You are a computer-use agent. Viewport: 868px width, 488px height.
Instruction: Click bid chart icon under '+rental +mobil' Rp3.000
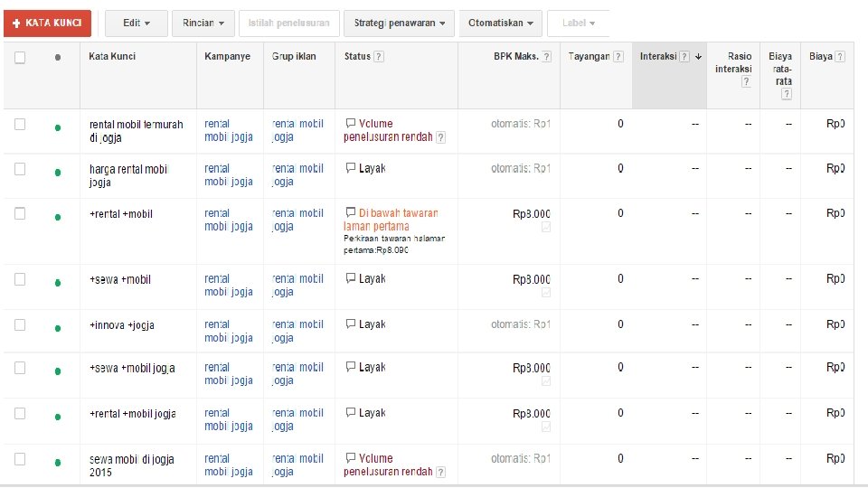click(x=545, y=228)
